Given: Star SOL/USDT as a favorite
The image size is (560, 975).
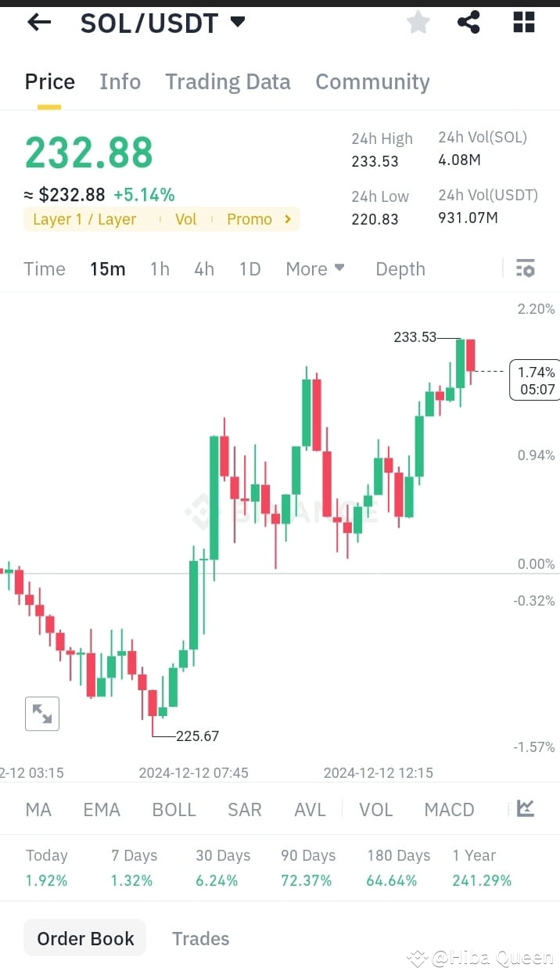Looking at the screenshot, I should click(418, 22).
